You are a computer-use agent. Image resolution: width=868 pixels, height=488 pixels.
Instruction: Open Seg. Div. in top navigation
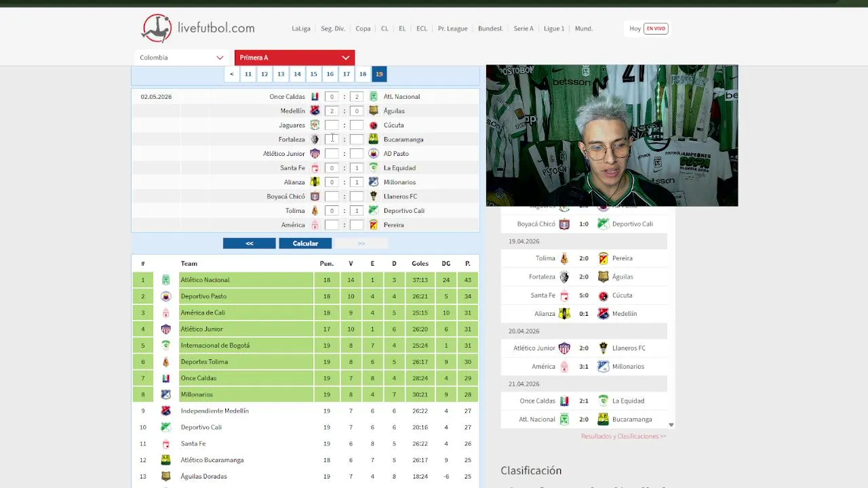tap(332, 28)
